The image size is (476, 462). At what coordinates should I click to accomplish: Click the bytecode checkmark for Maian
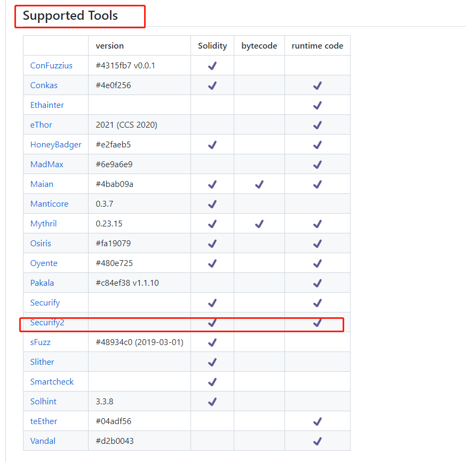(259, 184)
